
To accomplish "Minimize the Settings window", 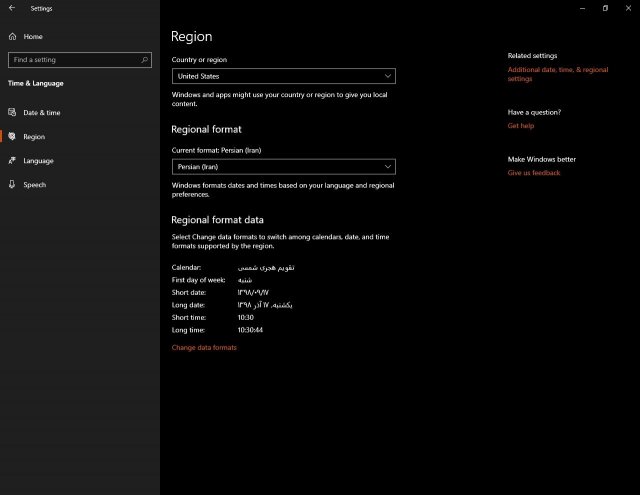I will (x=582, y=8).
